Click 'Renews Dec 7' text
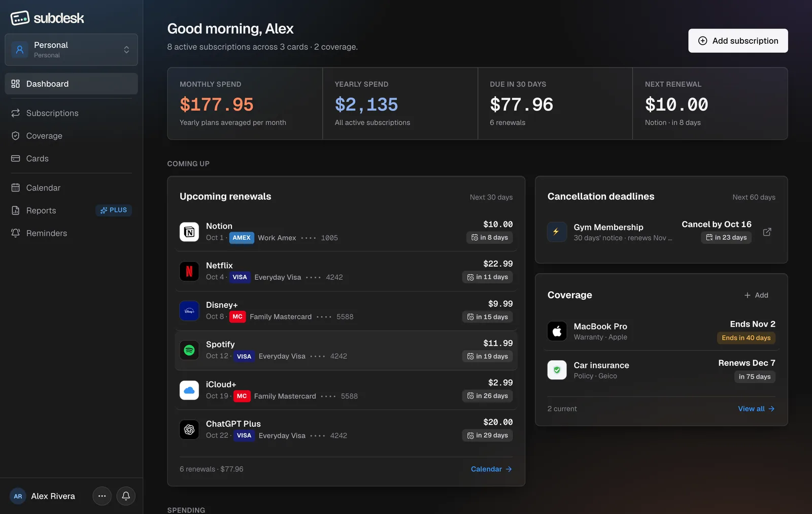Screen dimensions: 812x514 pos(747,363)
